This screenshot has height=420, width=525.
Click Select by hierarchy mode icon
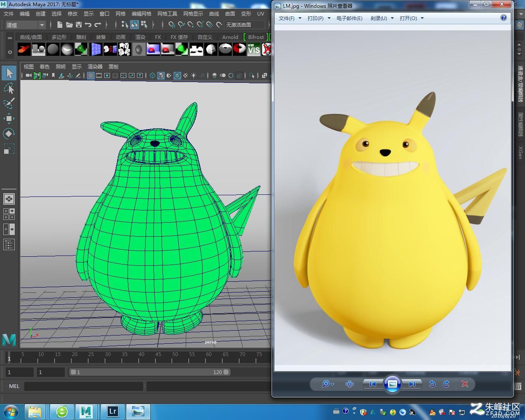(x=125, y=25)
